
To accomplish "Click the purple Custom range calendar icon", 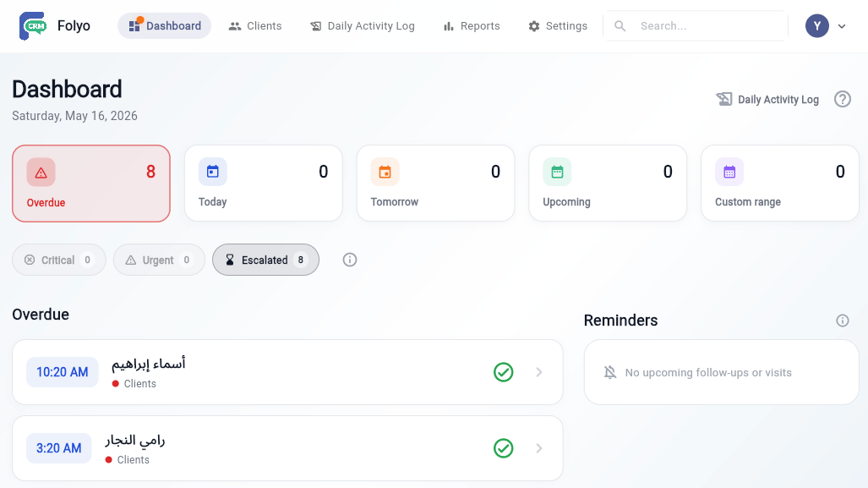I will [x=729, y=173].
